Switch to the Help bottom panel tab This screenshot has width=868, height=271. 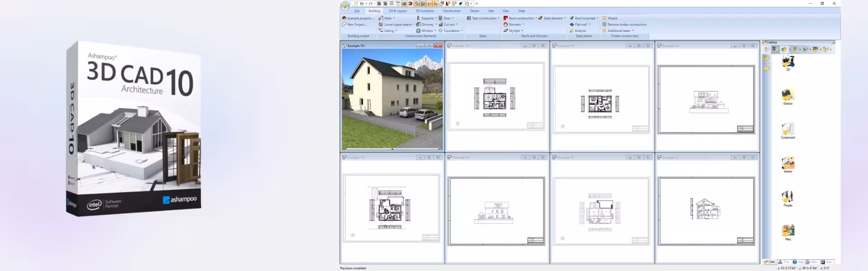pyautogui.click(x=798, y=262)
